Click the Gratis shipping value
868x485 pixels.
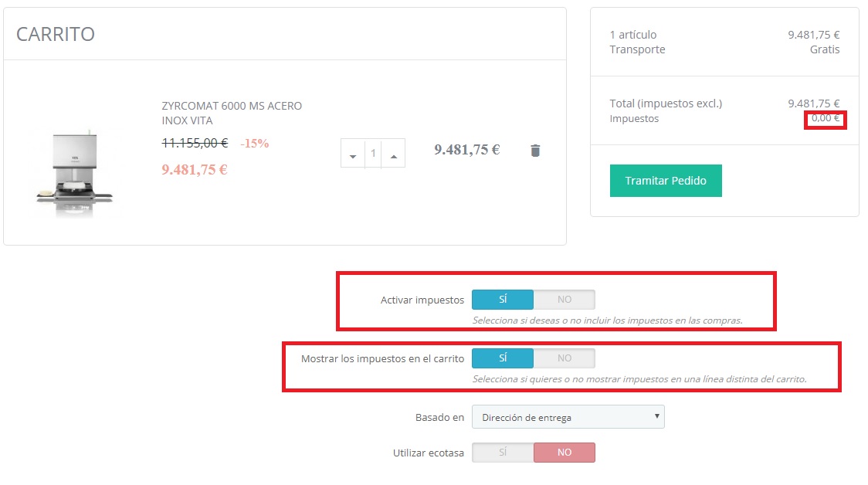[825, 49]
